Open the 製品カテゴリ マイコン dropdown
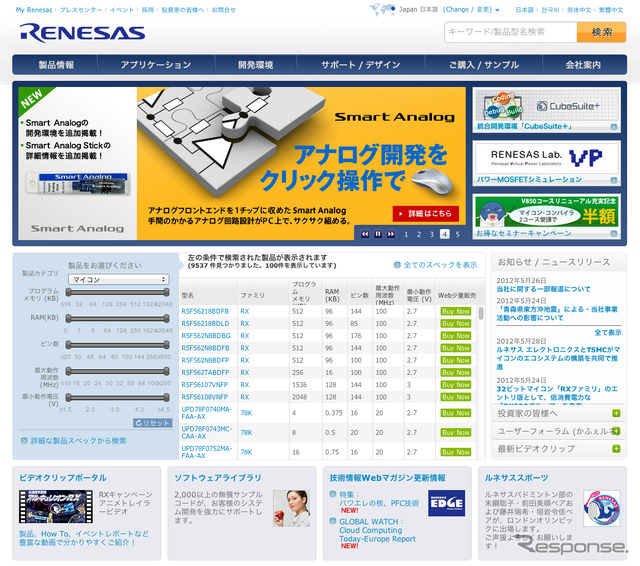The height and width of the screenshot is (566, 640). [x=119, y=280]
